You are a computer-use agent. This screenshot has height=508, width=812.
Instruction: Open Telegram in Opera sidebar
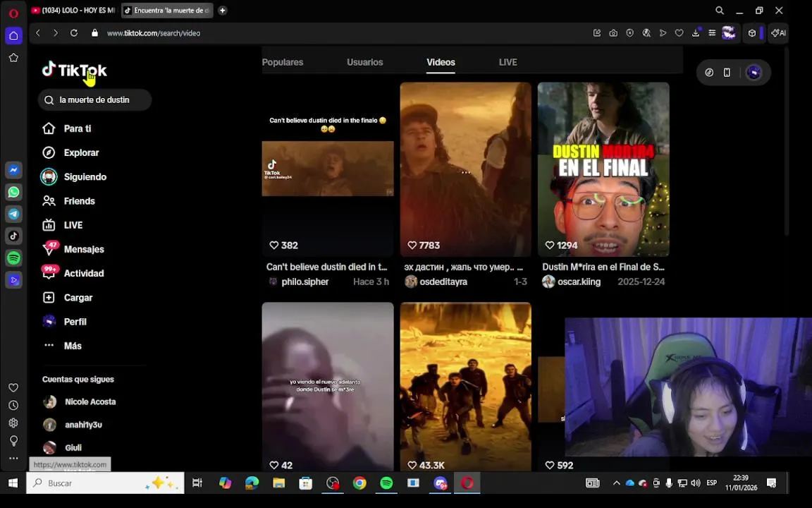point(13,214)
